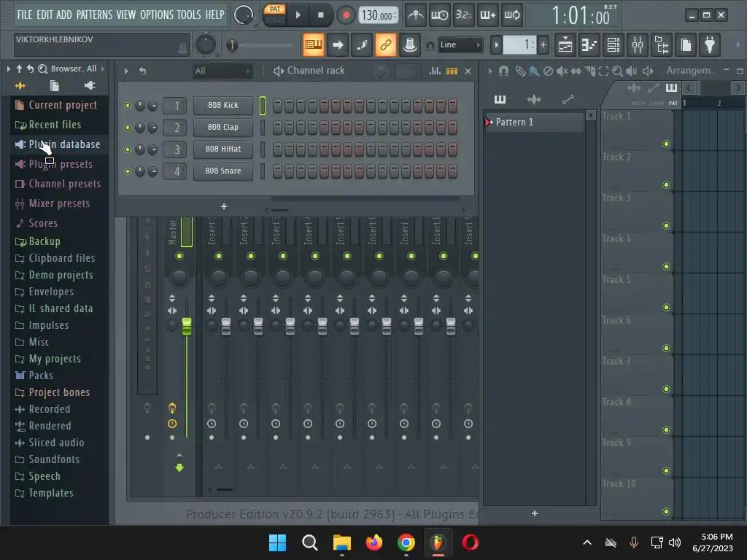Open the EDIT menu
The image size is (747, 560).
tap(44, 15)
